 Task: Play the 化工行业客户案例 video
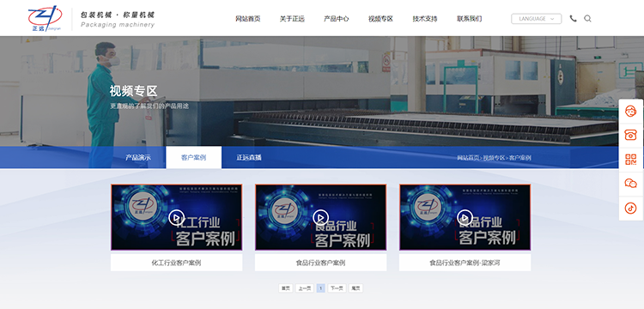click(x=176, y=217)
